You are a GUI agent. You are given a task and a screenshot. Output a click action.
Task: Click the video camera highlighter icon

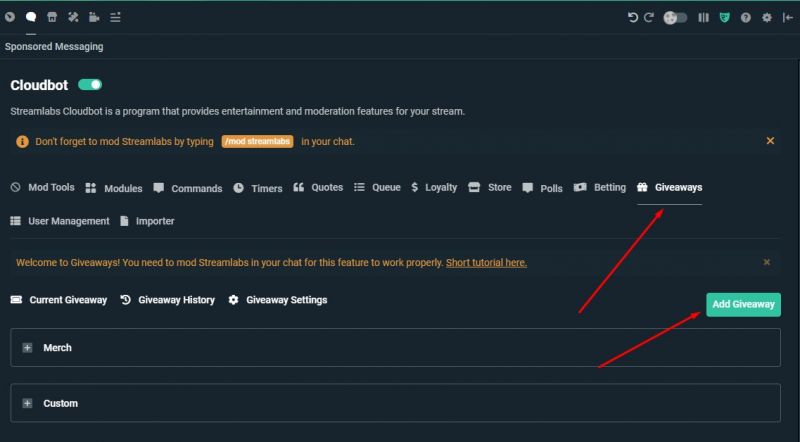94,17
